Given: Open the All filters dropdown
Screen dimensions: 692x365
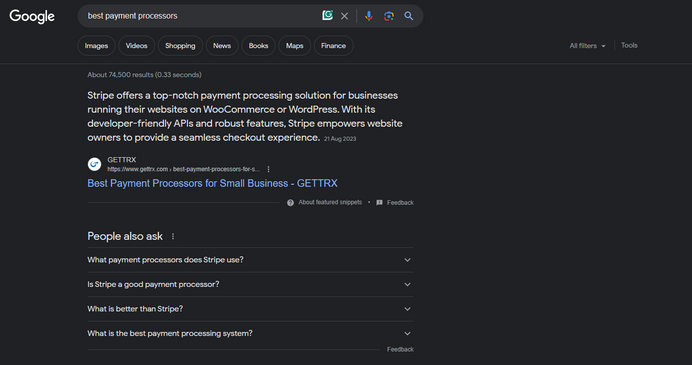Looking at the screenshot, I should pyautogui.click(x=587, y=46).
